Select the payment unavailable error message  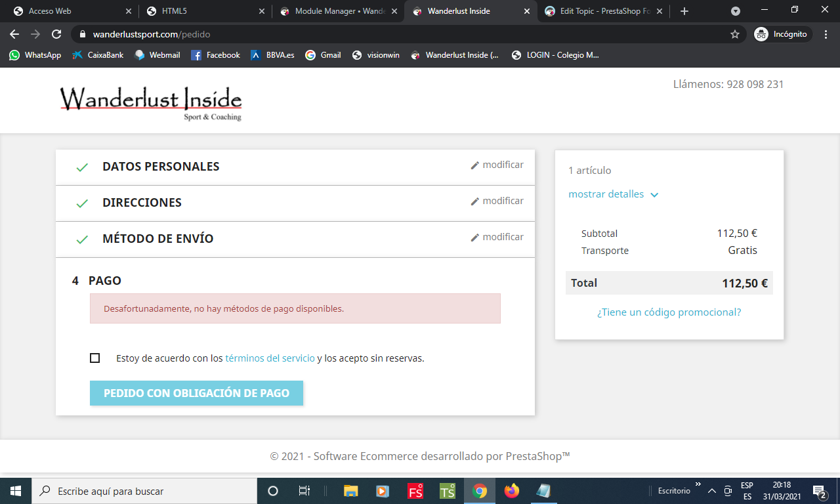pyautogui.click(x=295, y=308)
